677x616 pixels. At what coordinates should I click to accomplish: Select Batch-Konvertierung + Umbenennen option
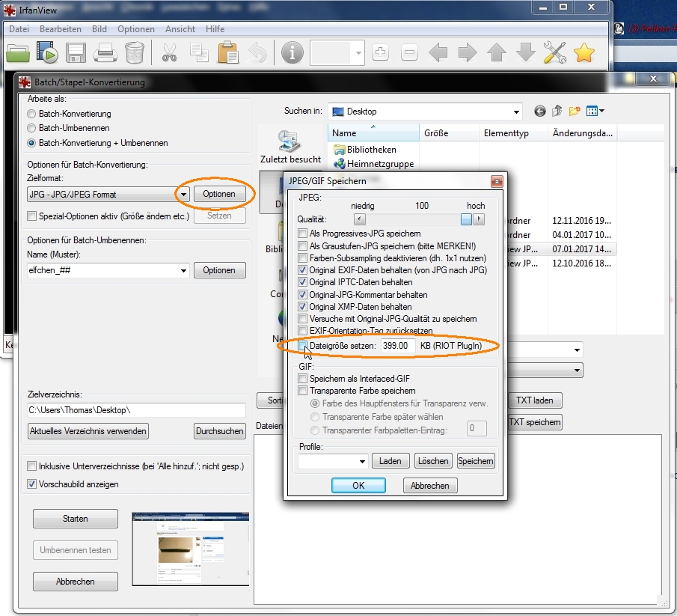[x=31, y=143]
